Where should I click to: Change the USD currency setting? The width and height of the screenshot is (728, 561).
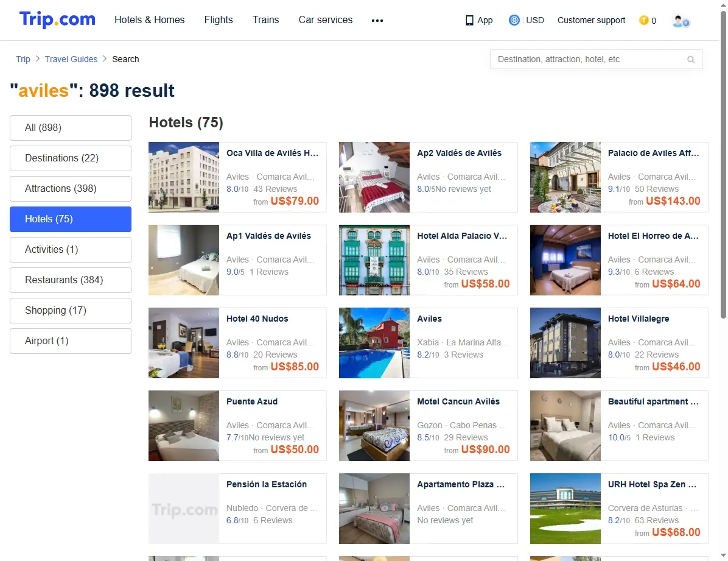point(535,21)
